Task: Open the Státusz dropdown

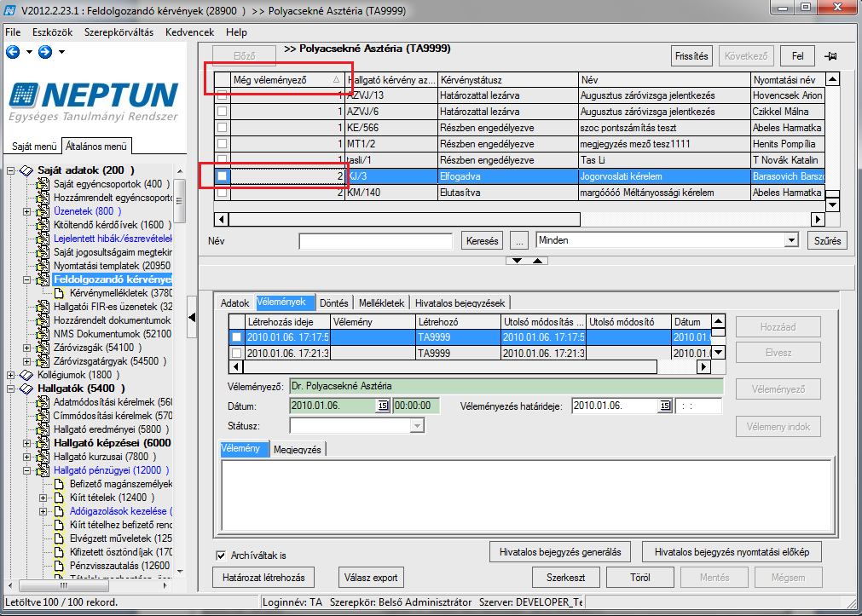Action: [417, 426]
